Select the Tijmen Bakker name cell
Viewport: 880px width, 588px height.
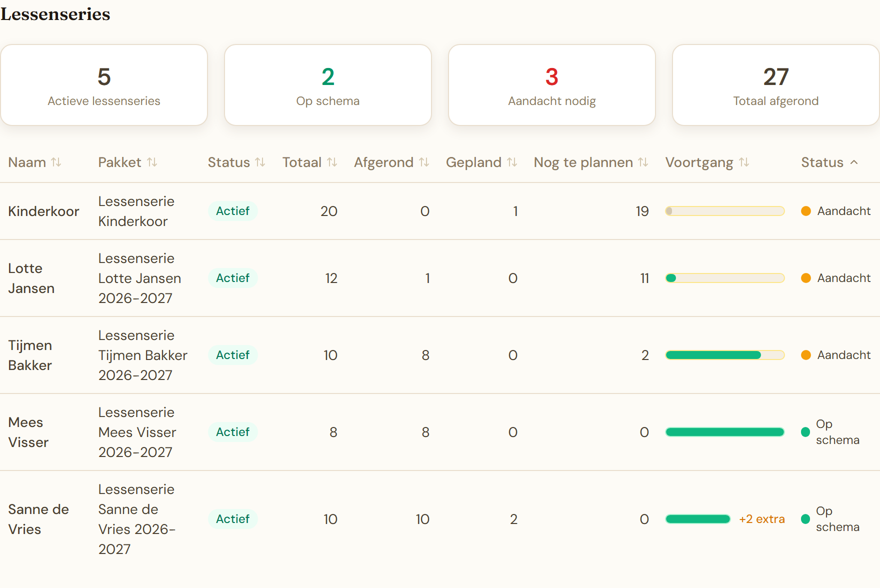coord(30,355)
